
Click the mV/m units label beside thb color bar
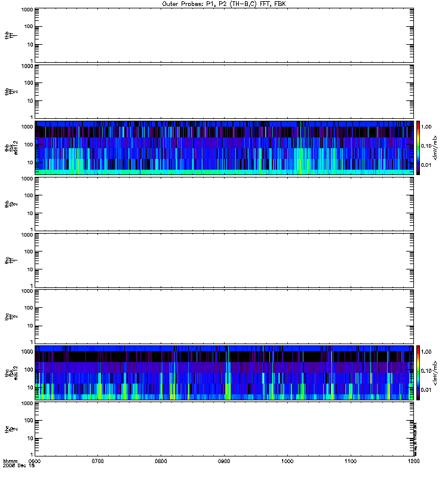[435, 148]
